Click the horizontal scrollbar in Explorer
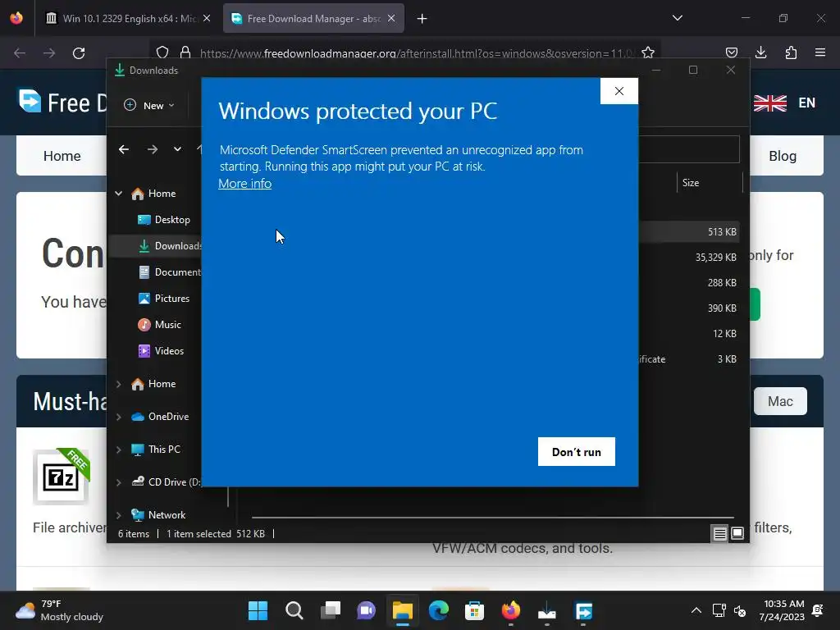This screenshot has height=630, width=840. pyautogui.click(x=492, y=518)
